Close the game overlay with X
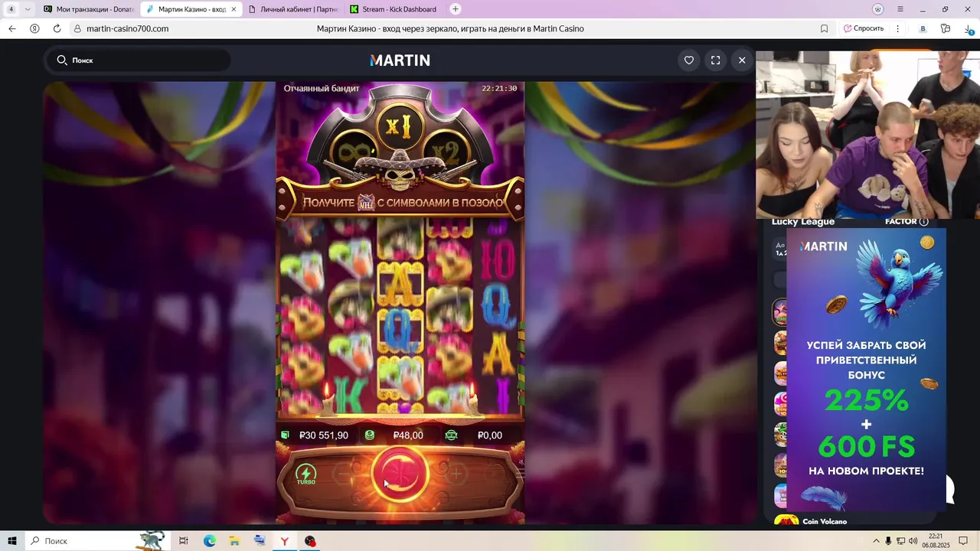 point(742,60)
